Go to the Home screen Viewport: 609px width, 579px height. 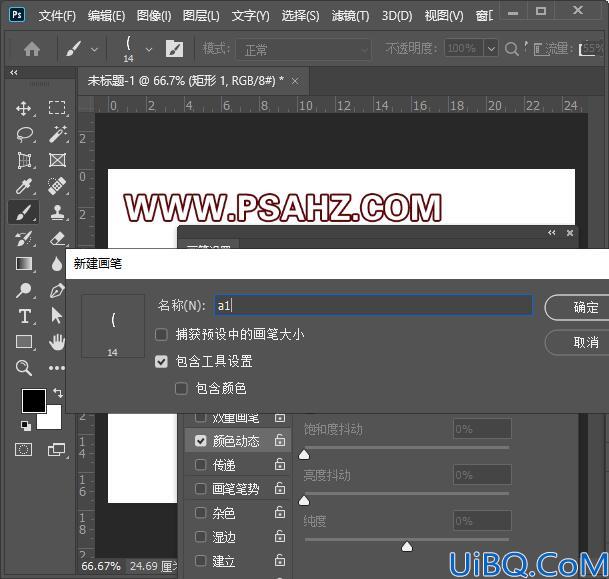point(32,49)
